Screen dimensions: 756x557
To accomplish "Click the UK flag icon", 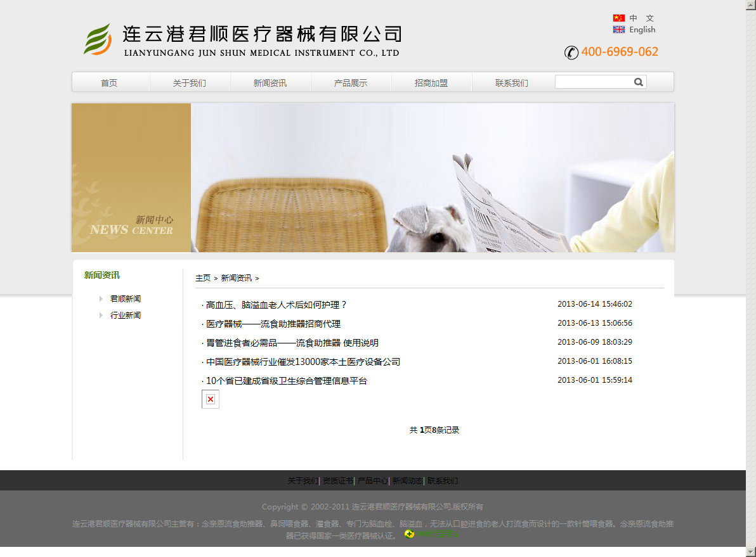I will pos(618,30).
